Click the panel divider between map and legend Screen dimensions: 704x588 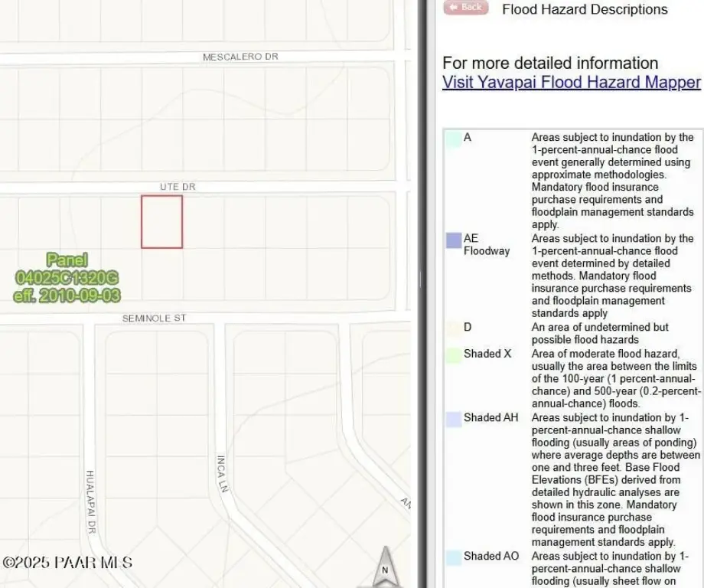[x=422, y=294]
